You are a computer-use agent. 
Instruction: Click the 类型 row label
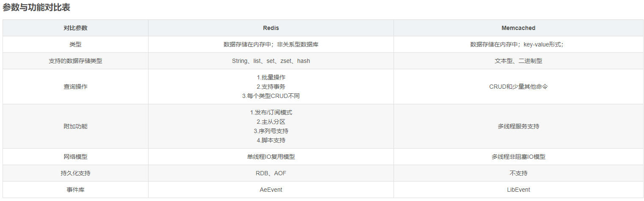[75, 44]
